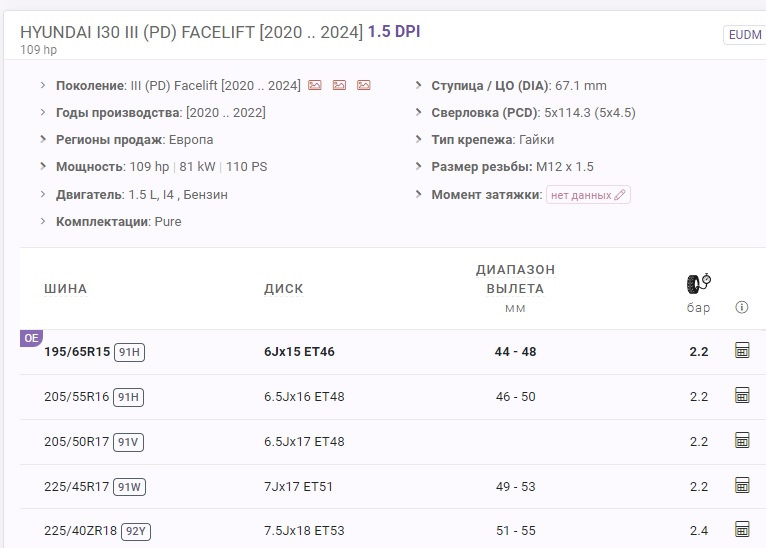The image size is (766, 548).
Task: Open second generation image icon
Action: point(339,85)
